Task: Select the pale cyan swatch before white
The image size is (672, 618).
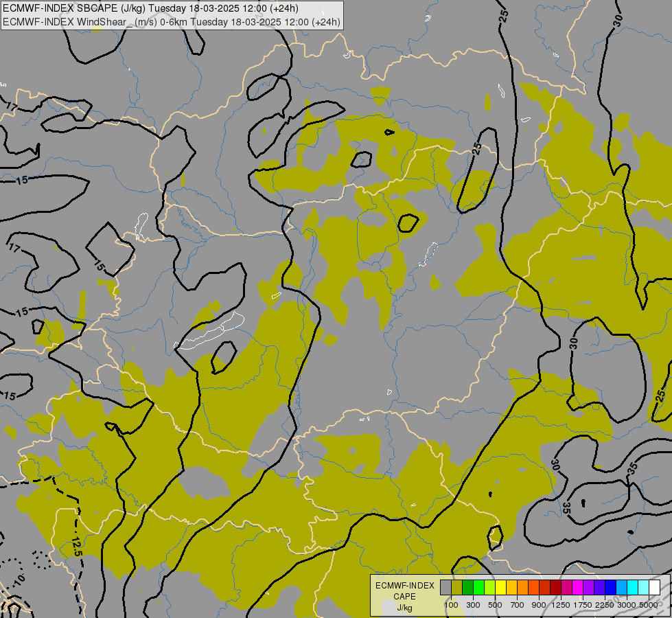Action: [x=643, y=588]
